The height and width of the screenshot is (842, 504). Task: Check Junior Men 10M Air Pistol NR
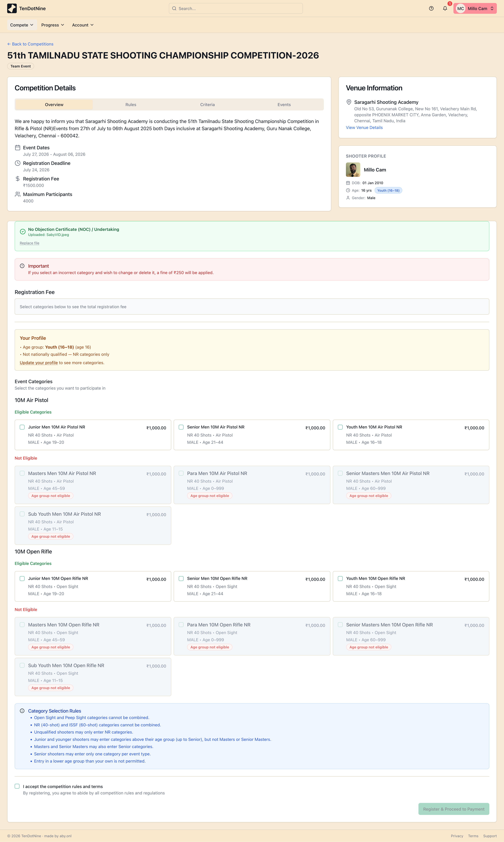click(22, 427)
